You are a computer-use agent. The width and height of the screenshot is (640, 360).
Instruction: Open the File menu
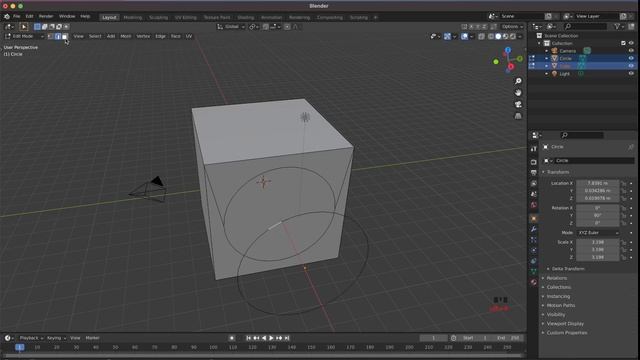pos(17,16)
